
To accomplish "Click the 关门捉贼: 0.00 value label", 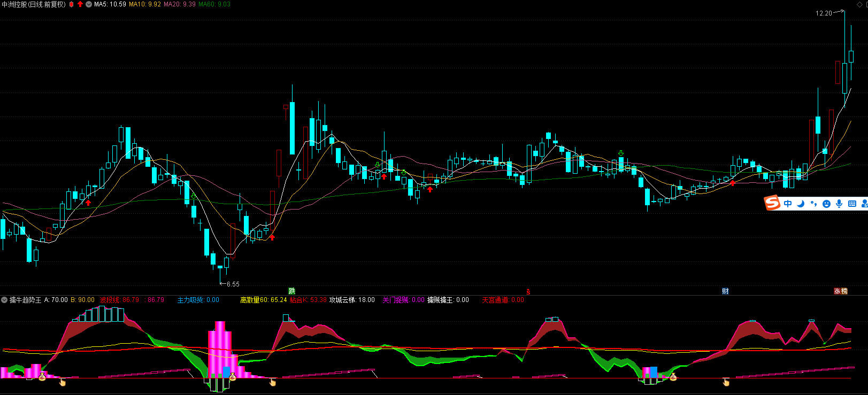I will pos(403,300).
